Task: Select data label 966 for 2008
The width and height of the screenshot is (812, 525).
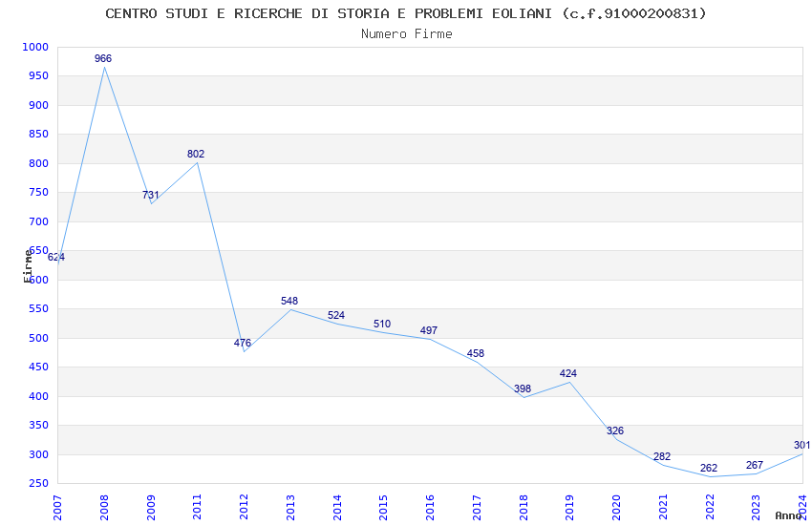Action: pyautogui.click(x=103, y=58)
